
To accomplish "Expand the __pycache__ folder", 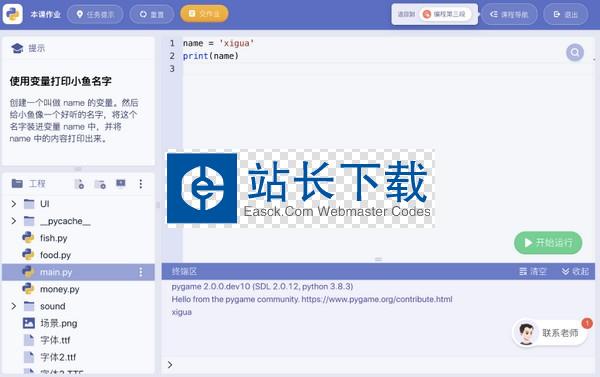I will click(x=13, y=221).
